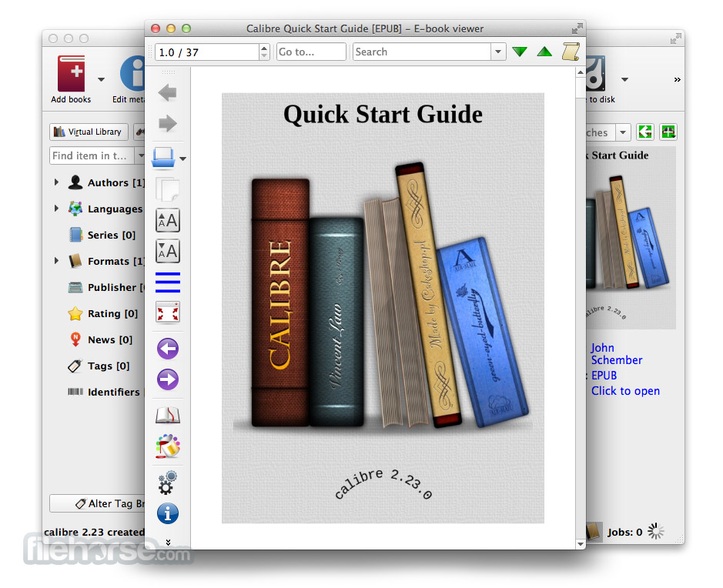
Task: Click the viewer Search field
Action: pos(421,52)
